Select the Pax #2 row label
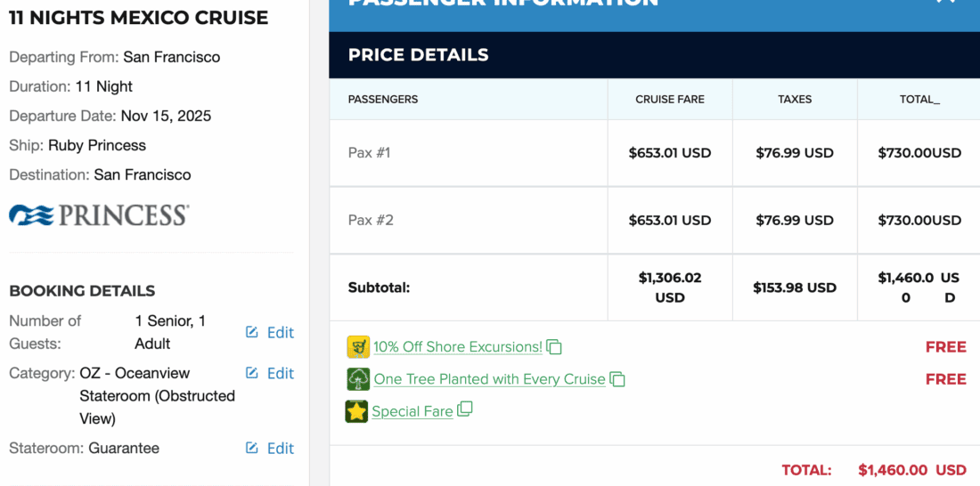980x486 pixels. (371, 220)
